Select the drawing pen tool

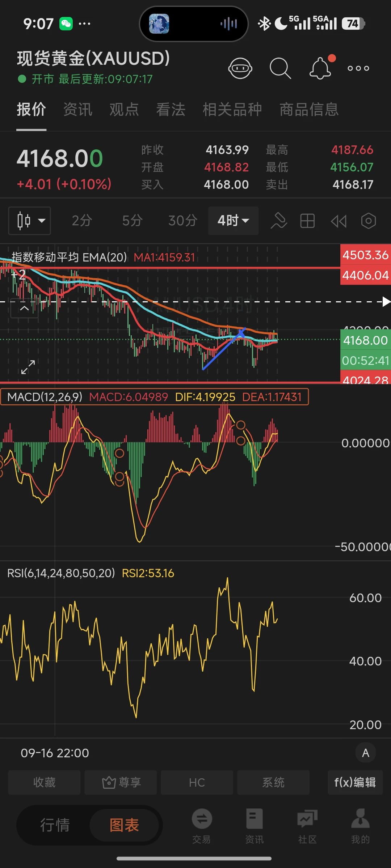[279, 221]
